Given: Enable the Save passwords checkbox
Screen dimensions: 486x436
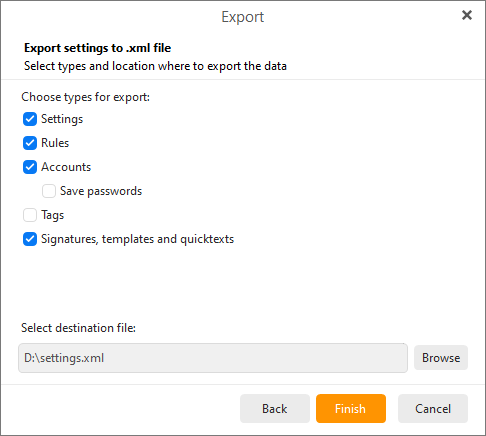Looking at the screenshot, I should pos(49,191).
